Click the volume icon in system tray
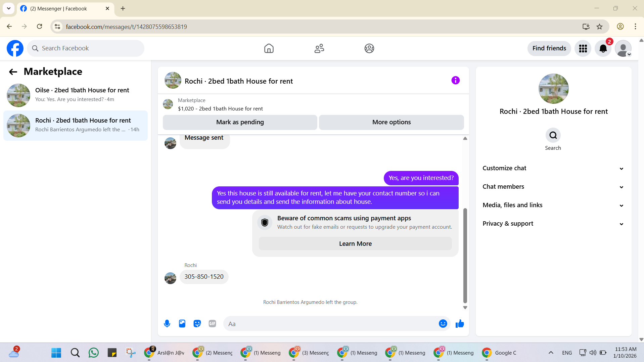The image size is (644, 362). point(593,353)
